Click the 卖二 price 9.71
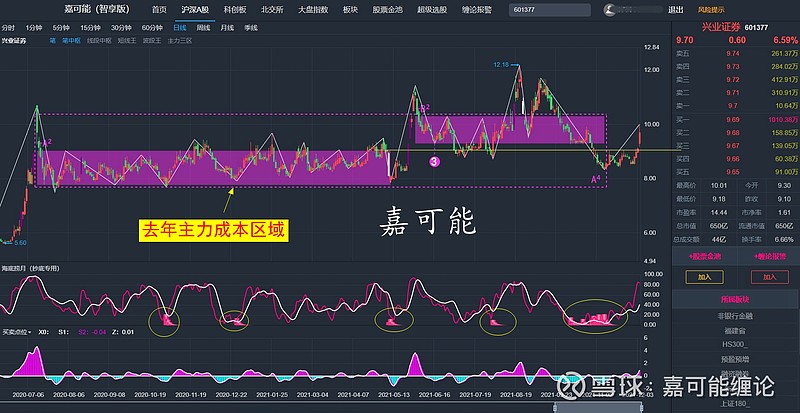 point(732,93)
